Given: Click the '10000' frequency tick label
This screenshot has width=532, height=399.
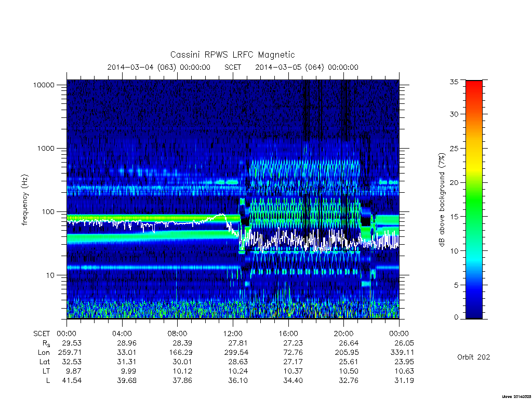Looking at the screenshot, I should pyautogui.click(x=44, y=85).
